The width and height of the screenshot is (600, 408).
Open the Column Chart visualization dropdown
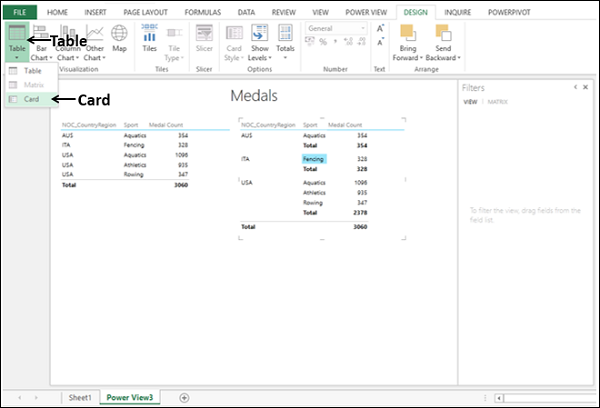click(68, 46)
